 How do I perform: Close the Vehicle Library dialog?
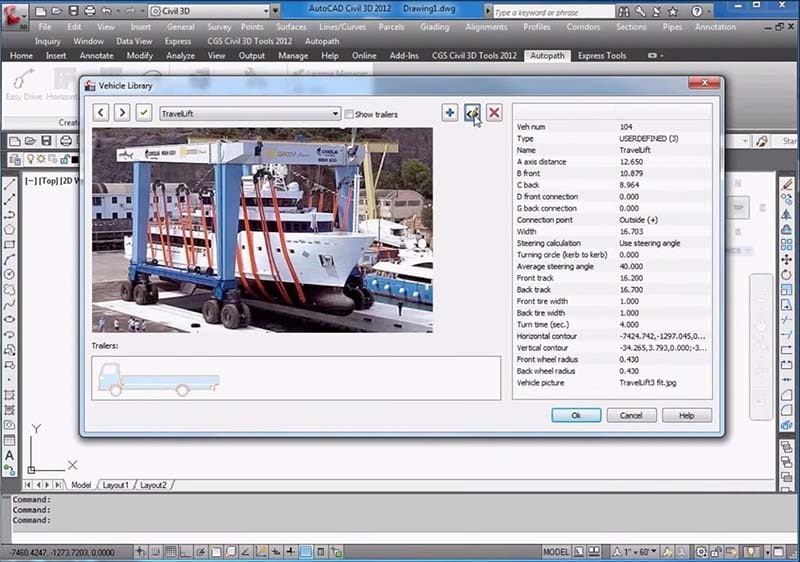[x=704, y=83]
